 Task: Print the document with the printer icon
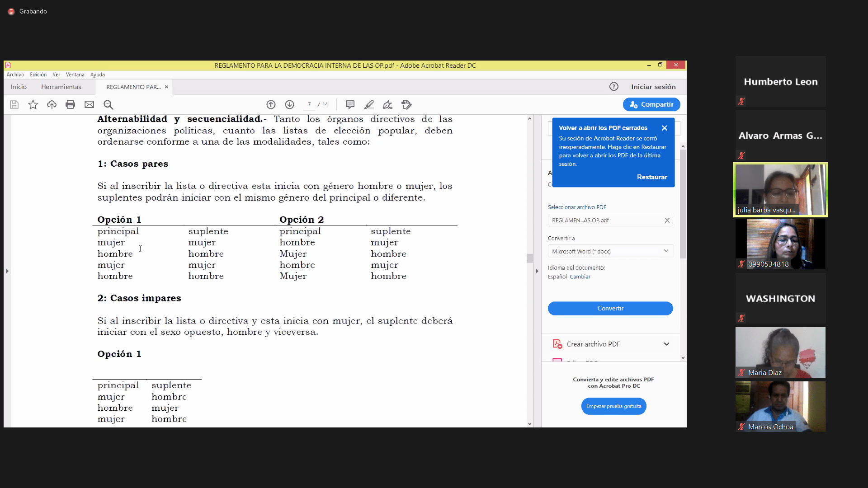click(70, 105)
